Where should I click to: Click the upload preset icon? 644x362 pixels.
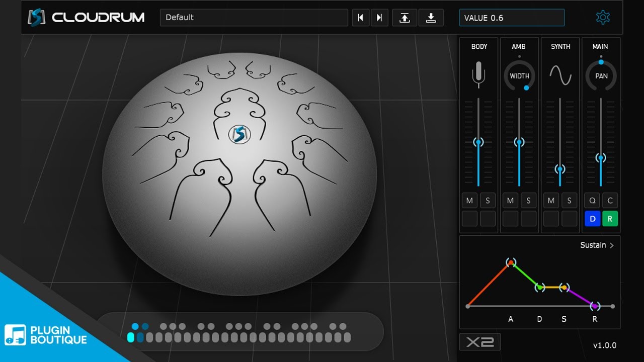pos(405,18)
